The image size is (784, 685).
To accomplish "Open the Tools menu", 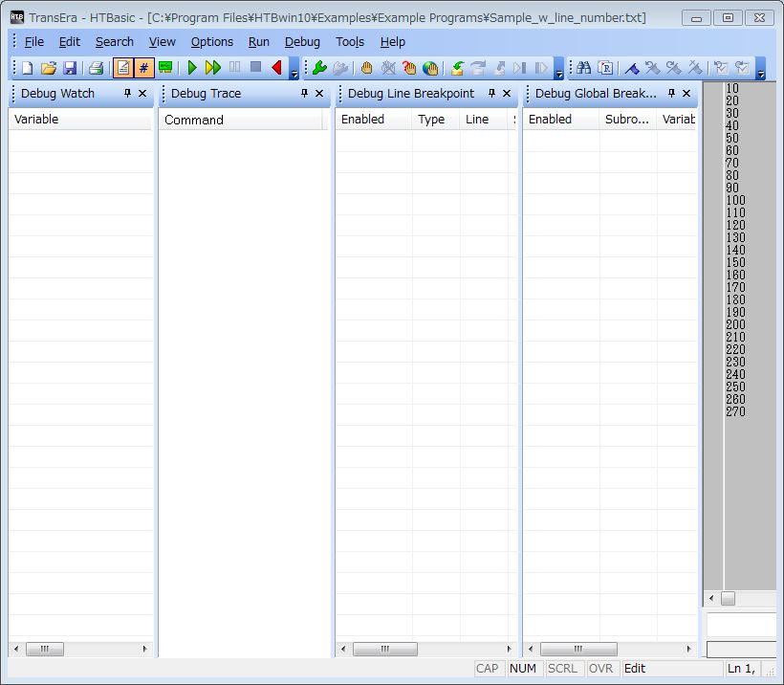I will point(350,41).
